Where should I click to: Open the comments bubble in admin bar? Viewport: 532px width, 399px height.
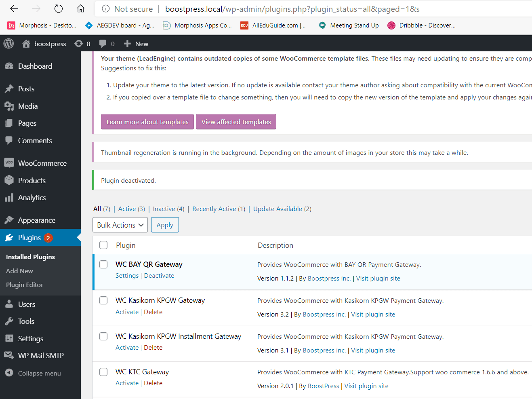point(107,44)
